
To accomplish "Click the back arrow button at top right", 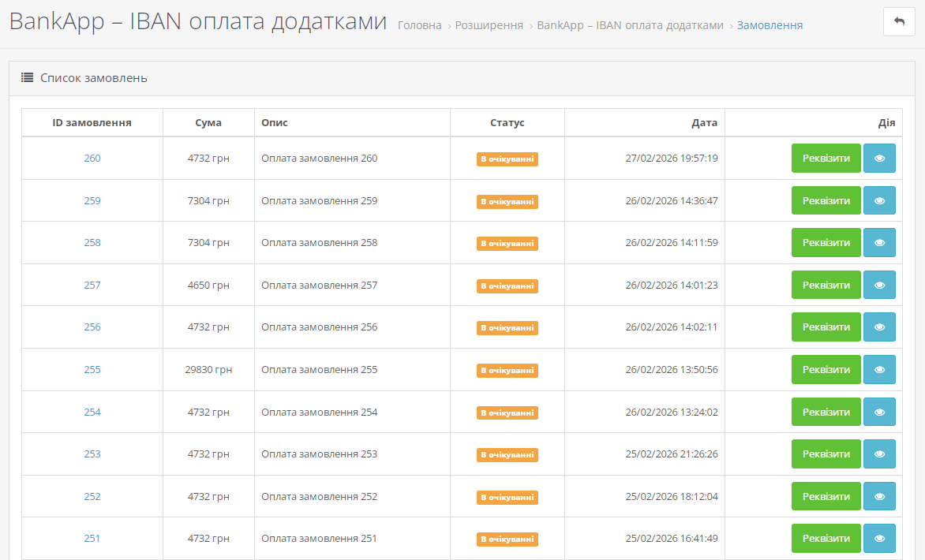I will pos(899,21).
